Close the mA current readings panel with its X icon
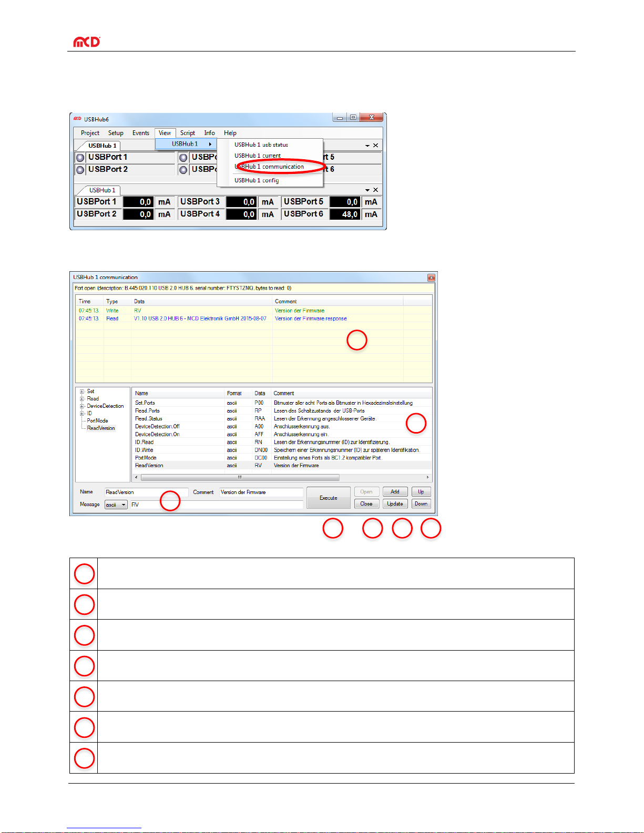 375,190
